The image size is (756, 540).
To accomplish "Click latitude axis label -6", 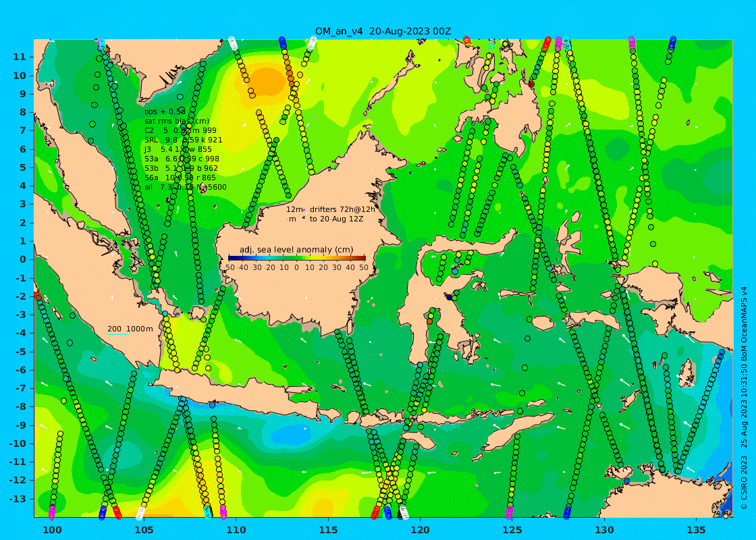I will pyautogui.click(x=21, y=370).
